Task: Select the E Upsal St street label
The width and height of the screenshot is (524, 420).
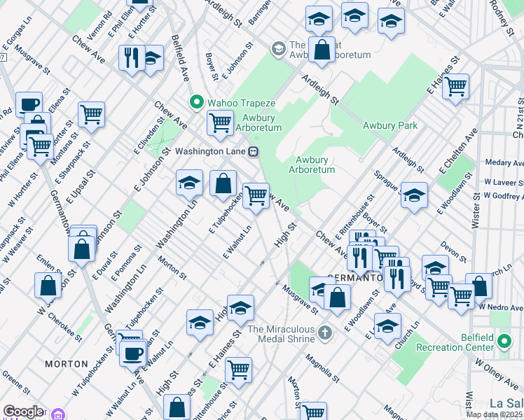Action: point(81,187)
